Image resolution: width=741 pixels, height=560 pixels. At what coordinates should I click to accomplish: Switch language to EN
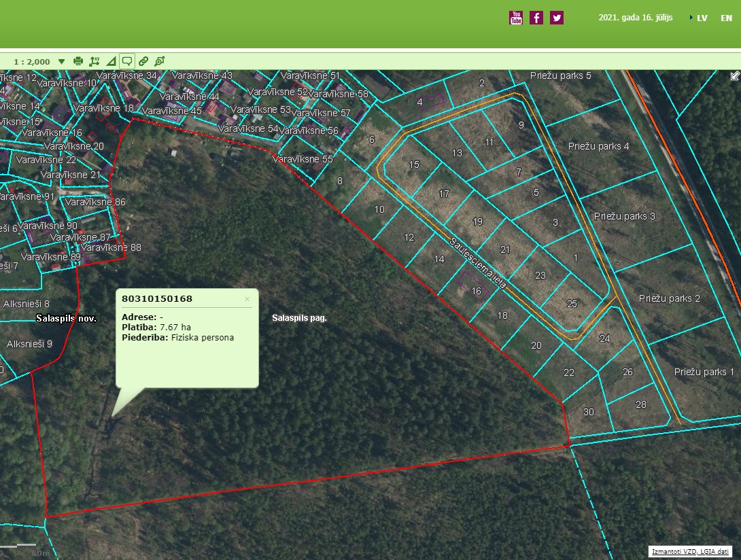point(726,18)
